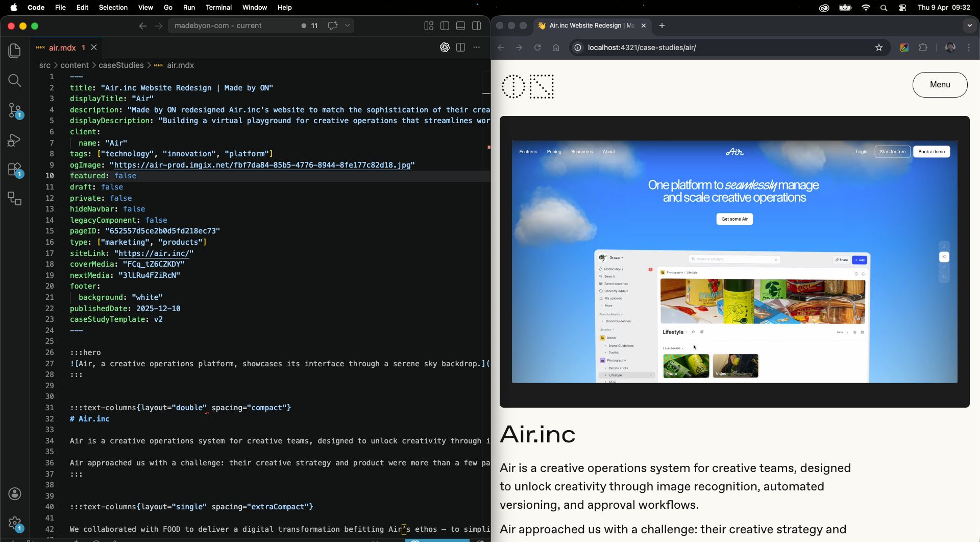Open the browser profile avatar
This screenshot has width=980, height=542.
[x=950, y=48]
